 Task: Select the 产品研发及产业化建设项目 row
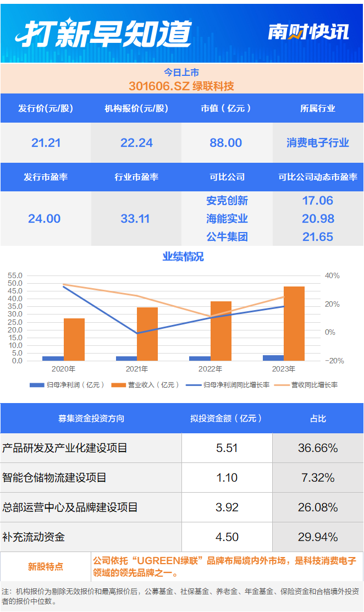(182, 448)
